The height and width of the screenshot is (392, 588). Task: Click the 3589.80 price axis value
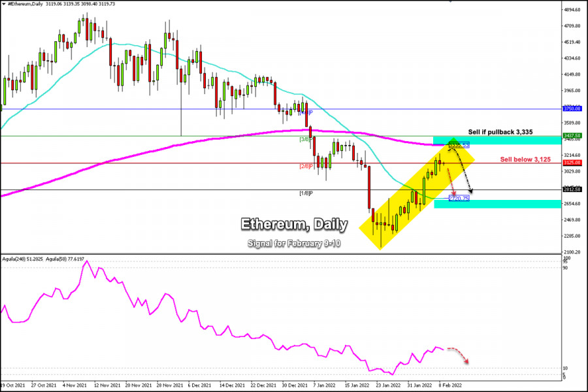tap(572, 123)
